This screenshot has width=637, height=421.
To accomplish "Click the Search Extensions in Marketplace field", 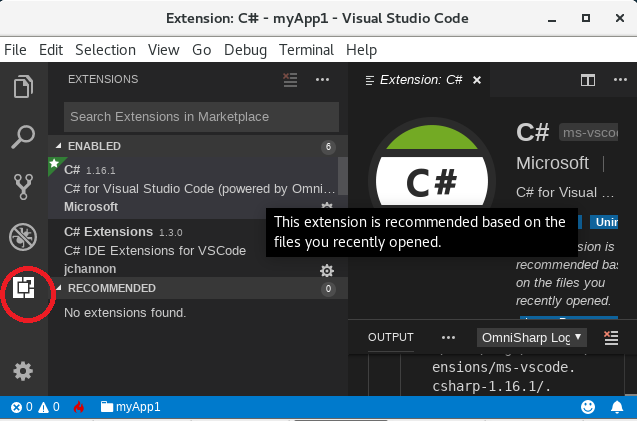I will (x=201, y=117).
